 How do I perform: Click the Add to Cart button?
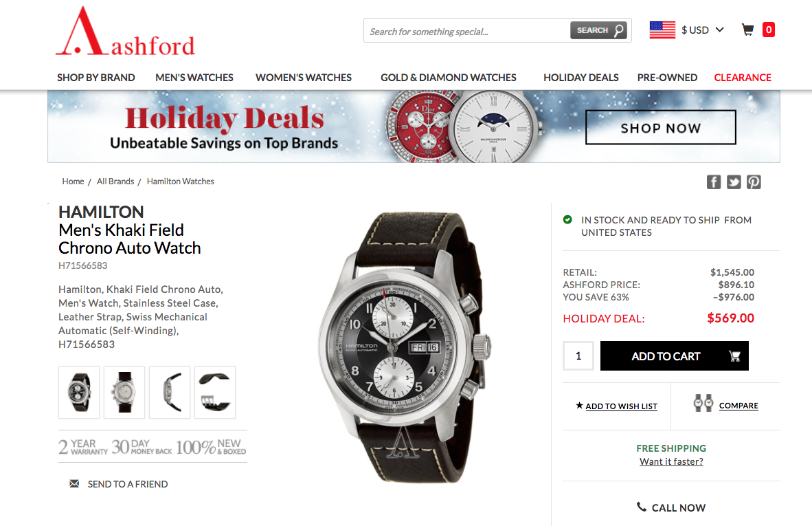pos(674,356)
